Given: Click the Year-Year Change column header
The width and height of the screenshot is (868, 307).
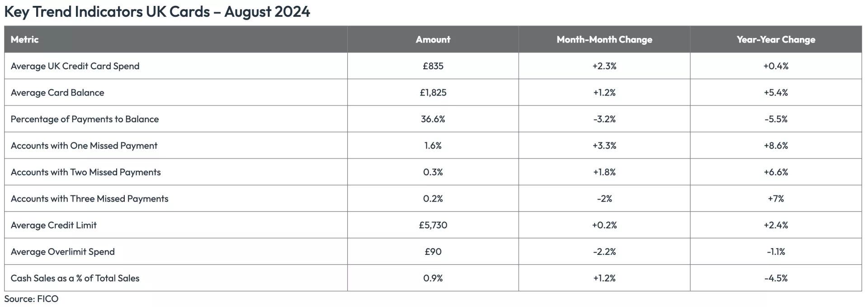Looking at the screenshot, I should click(776, 39).
